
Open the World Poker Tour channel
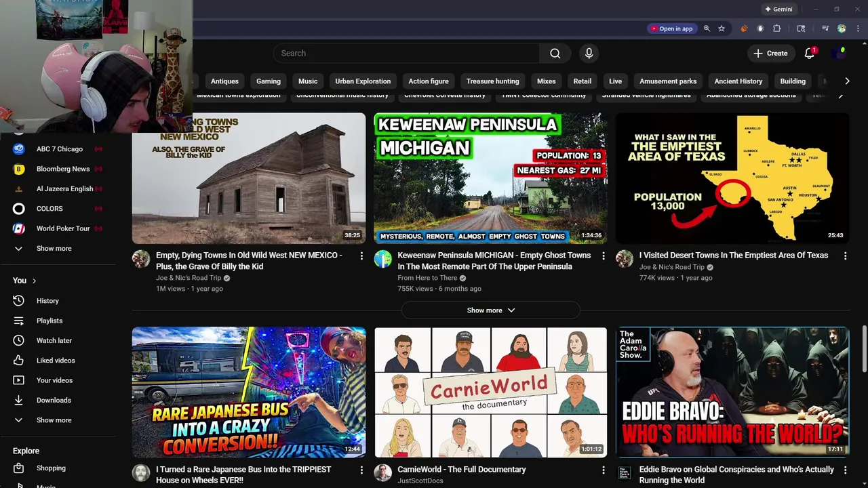(63, 228)
